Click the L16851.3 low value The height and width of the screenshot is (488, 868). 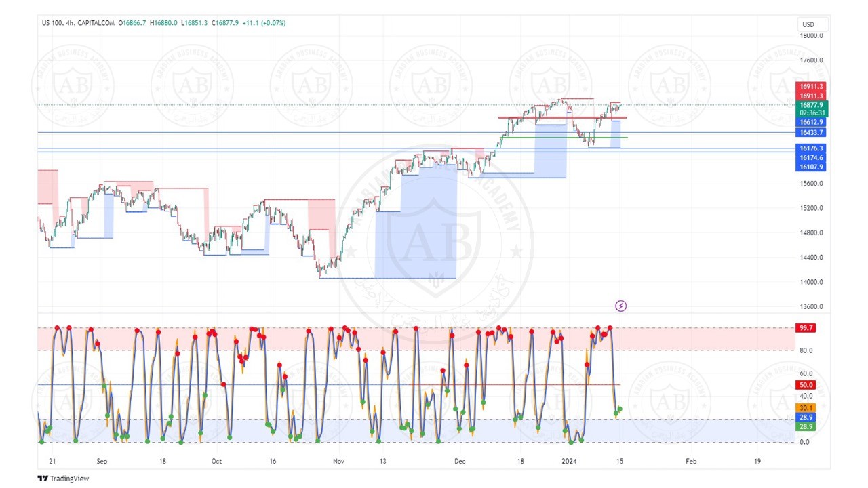coord(195,23)
